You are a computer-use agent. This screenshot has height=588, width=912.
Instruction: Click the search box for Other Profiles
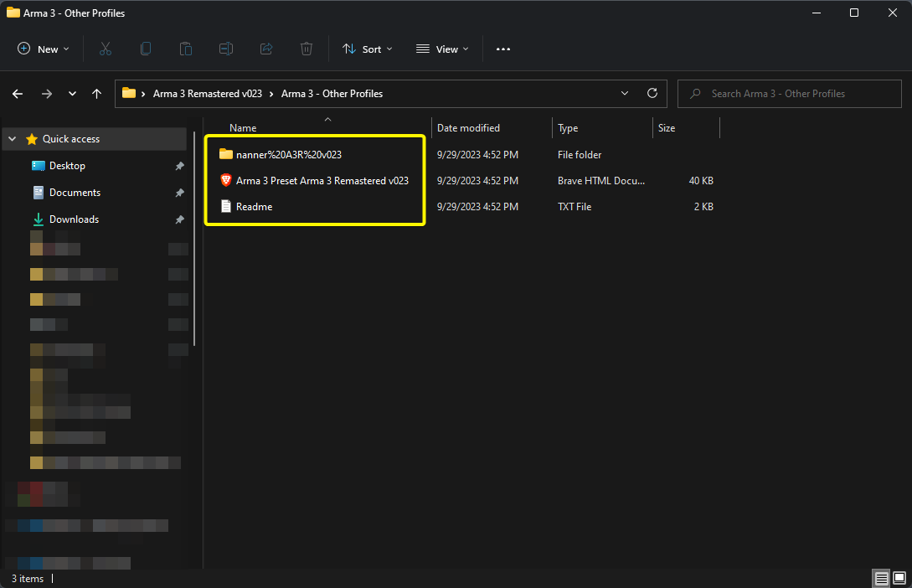[790, 94]
